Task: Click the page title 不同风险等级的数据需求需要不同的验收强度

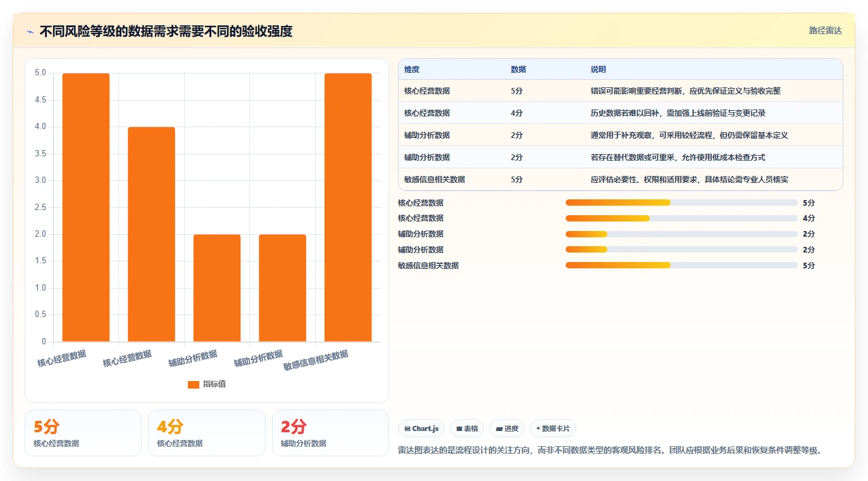Action: coord(166,32)
